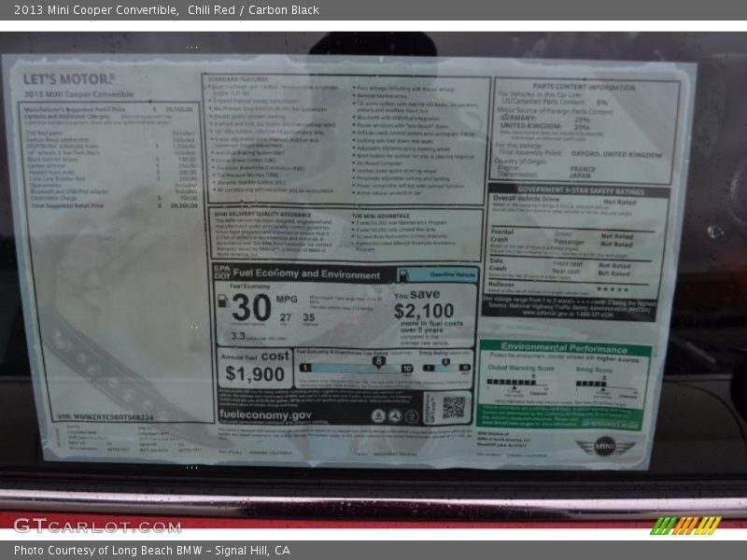Click the 'UNITED KINGDOM: 20%' parts content line
Screen dimensions: 747x560
click(545, 126)
